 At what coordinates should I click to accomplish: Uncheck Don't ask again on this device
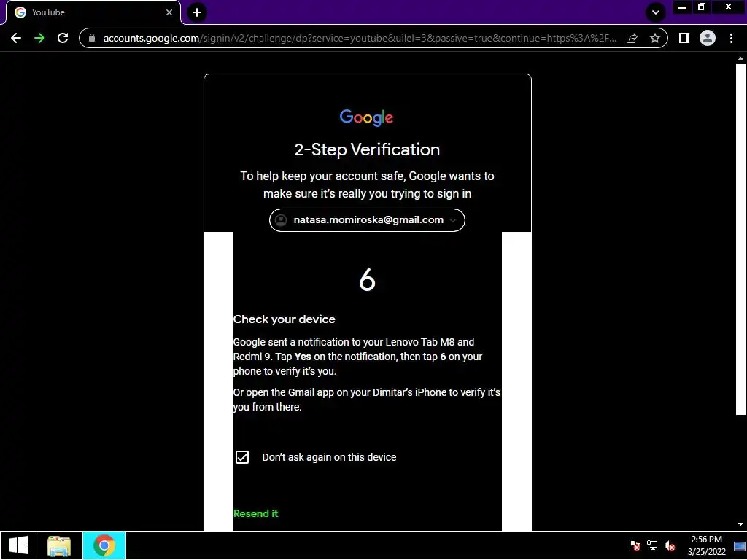[x=242, y=457]
